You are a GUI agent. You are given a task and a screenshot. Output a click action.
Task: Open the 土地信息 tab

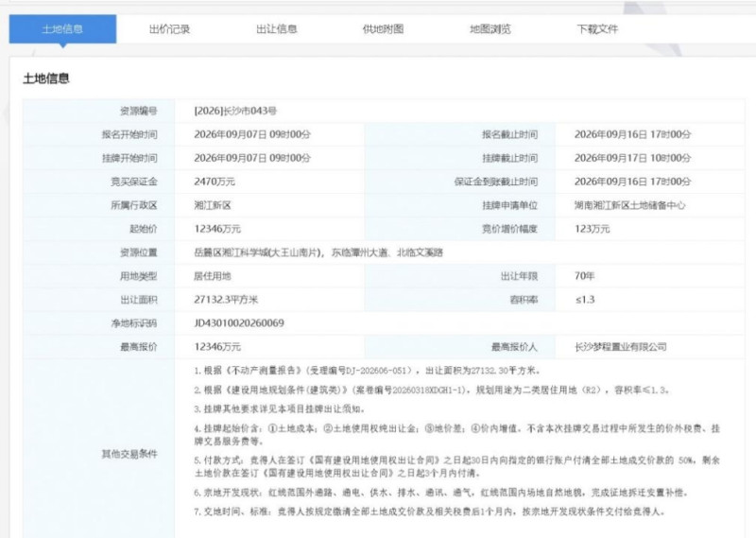click(x=62, y=29)
